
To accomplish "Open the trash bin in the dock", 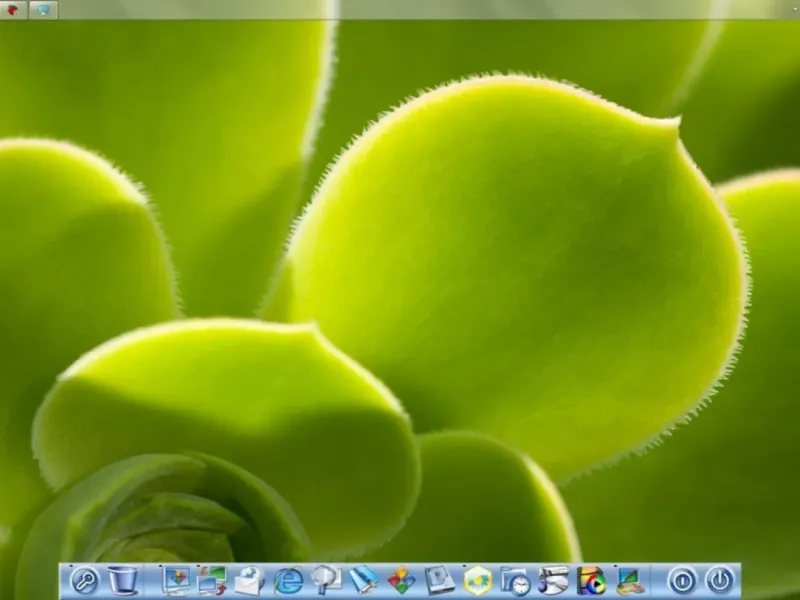I will [122, 581].
